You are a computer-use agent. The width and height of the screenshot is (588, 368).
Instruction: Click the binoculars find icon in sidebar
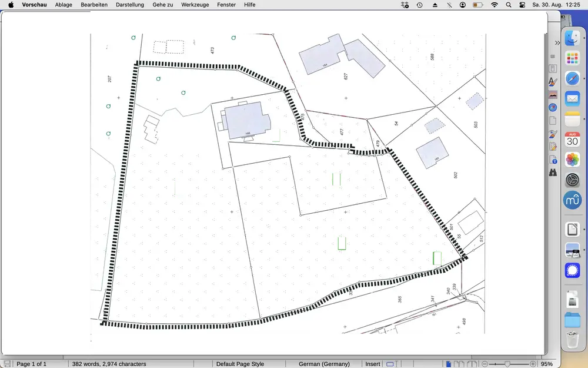[x=553, y=173]
